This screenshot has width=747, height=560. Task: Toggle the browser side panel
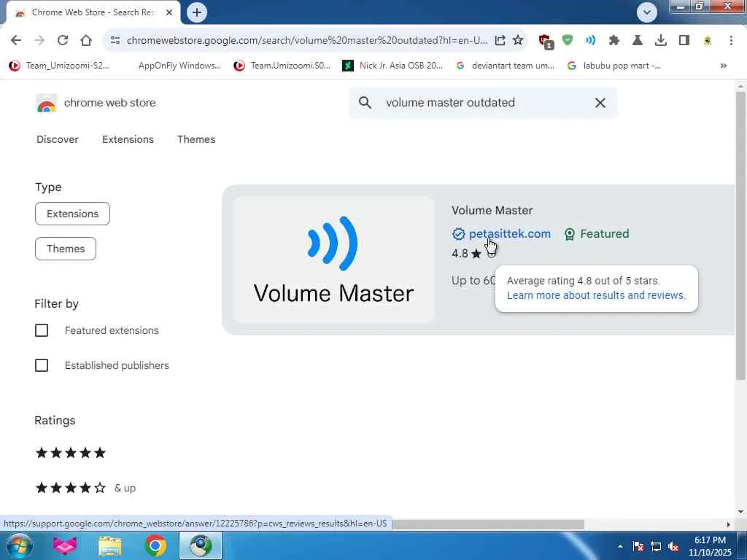684,41
